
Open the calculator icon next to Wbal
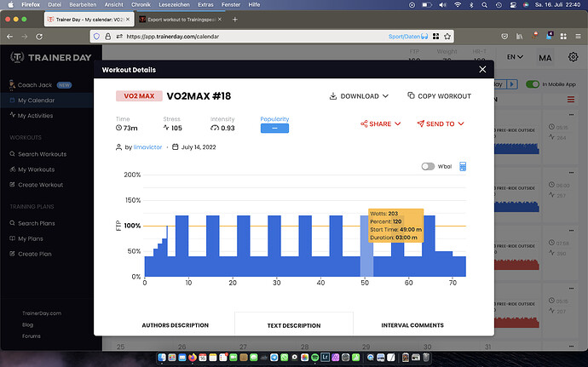coord(463,166)
